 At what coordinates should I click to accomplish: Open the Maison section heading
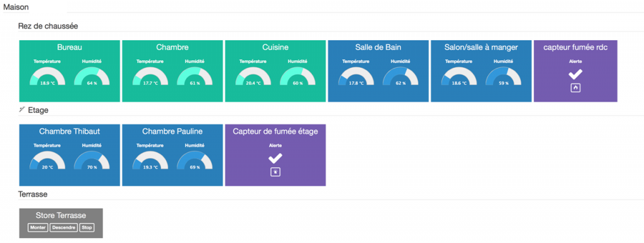tap(16, 8)
